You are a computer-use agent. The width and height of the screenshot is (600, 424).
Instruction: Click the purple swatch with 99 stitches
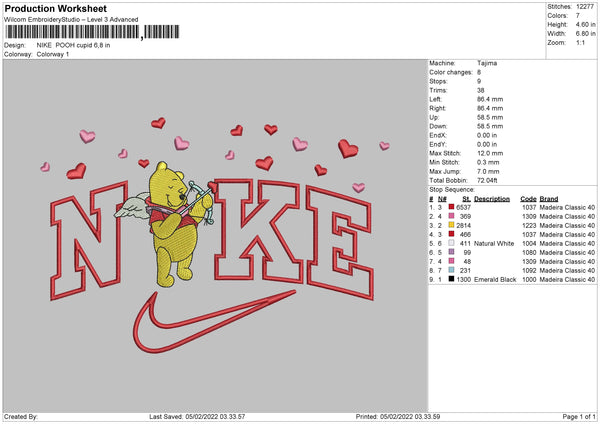click(x=452, y=252)
